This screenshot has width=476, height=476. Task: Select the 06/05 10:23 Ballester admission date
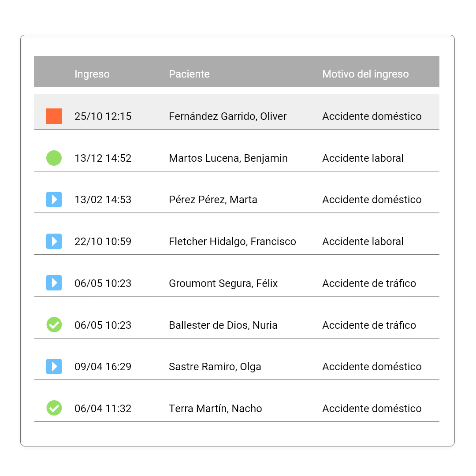click(103, 325)
